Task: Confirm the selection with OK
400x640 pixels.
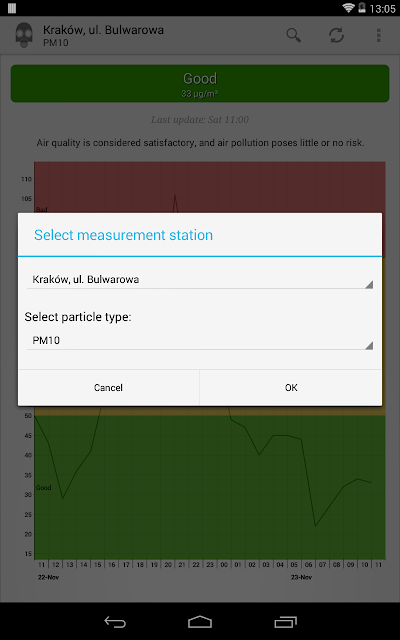Action: pyautogui.click(x=291, y=388)
